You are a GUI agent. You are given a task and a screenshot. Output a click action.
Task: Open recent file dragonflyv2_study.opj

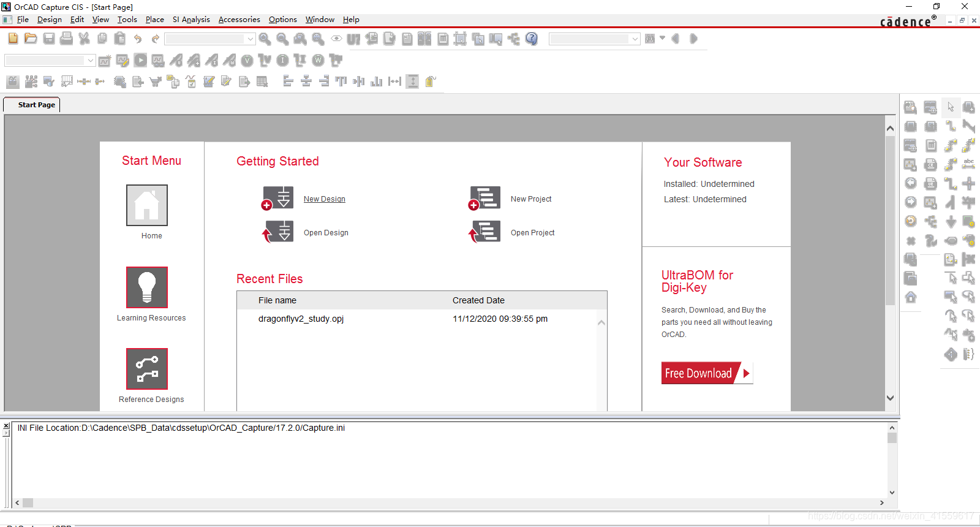pyautogui.click(x=301, y=319)
